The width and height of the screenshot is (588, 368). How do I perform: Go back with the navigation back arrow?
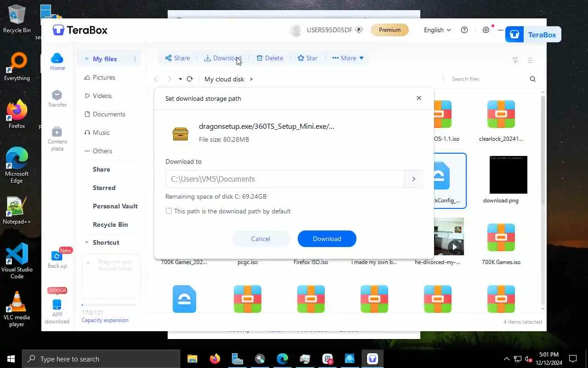point(156,79)
